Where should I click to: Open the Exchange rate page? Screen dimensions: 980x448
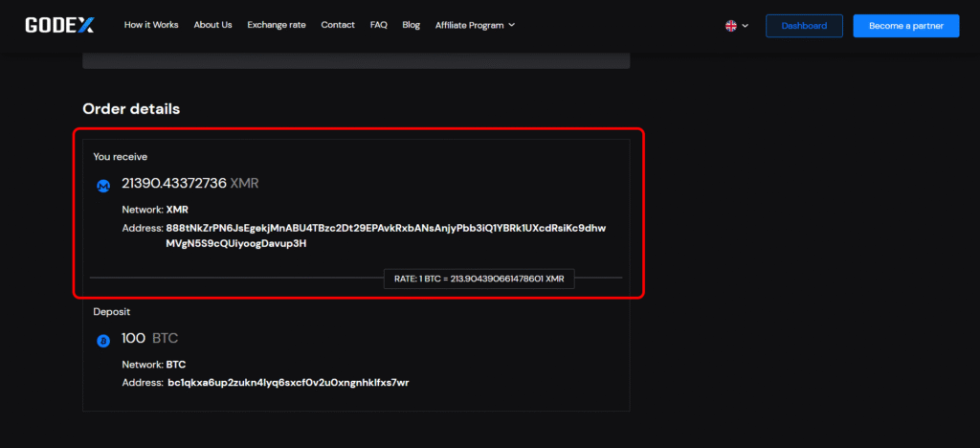(277, 25)
